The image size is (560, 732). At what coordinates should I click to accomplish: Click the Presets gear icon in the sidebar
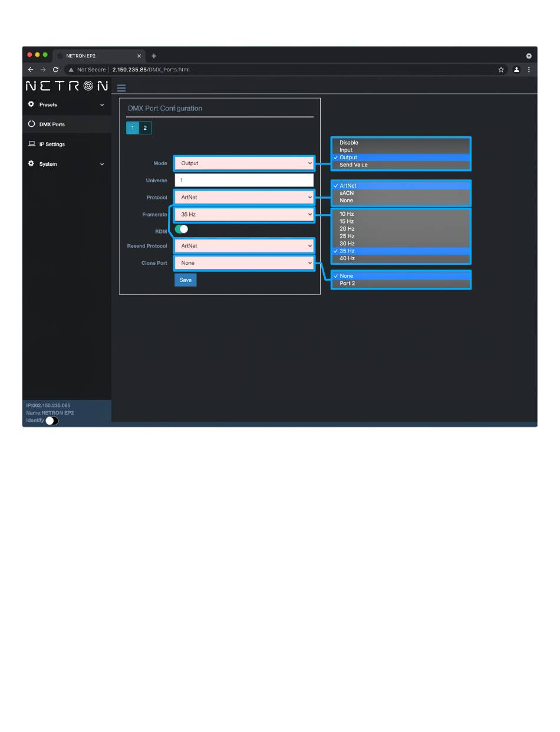[32, 104]
